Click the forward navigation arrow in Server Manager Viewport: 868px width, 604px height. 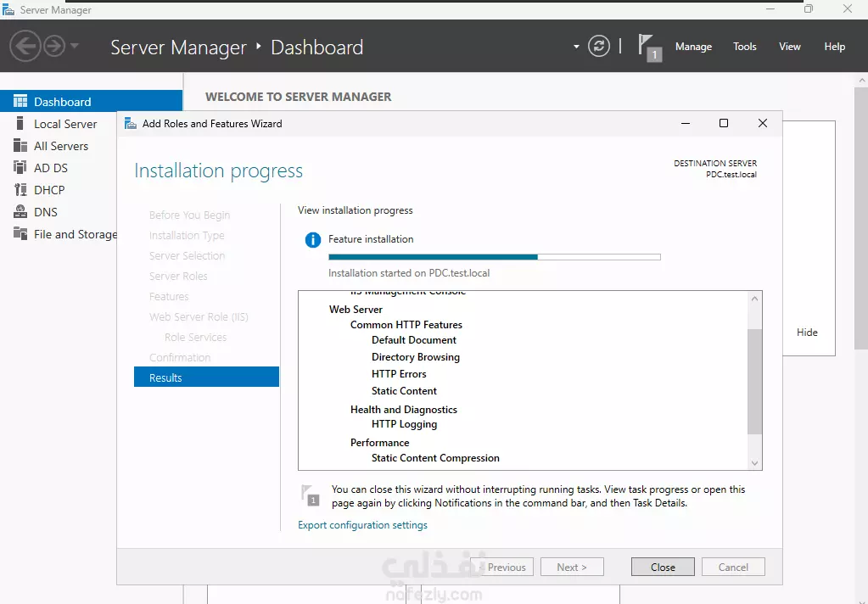tap(54, 46)
